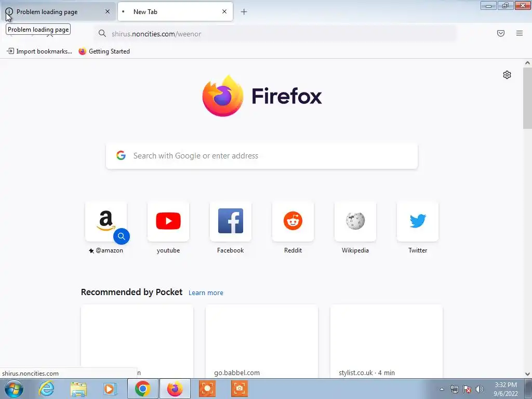Open the Twitter shortcut tile
The image size is (532, 399).
418,221
